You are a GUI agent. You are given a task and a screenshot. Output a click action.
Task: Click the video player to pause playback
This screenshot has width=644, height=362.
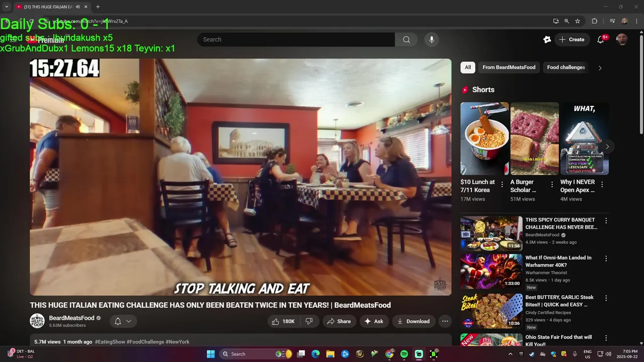[x=240, y=177]
